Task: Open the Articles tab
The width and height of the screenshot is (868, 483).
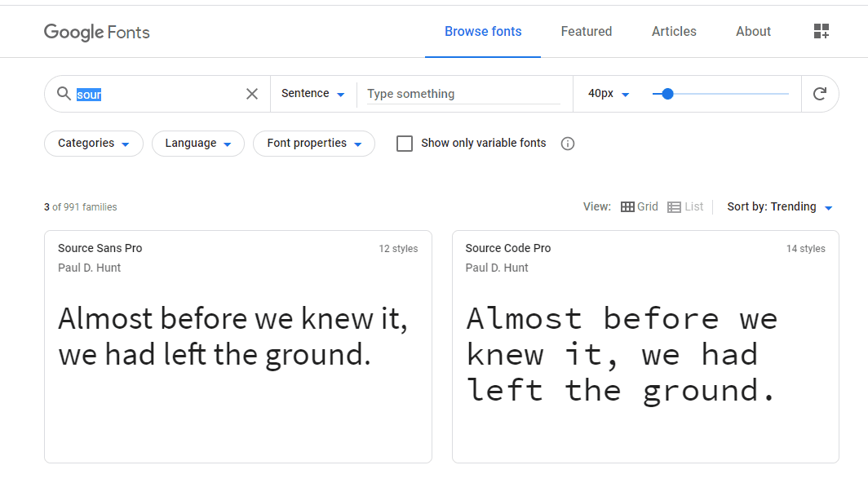Action: coord(674,32)
